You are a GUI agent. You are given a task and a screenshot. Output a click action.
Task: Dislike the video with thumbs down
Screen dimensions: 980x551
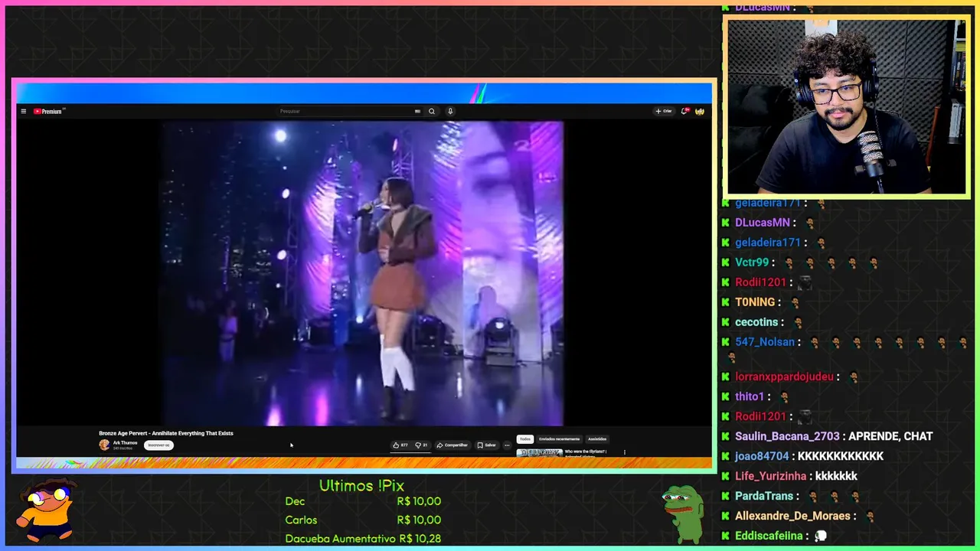[x=421, y=445]
